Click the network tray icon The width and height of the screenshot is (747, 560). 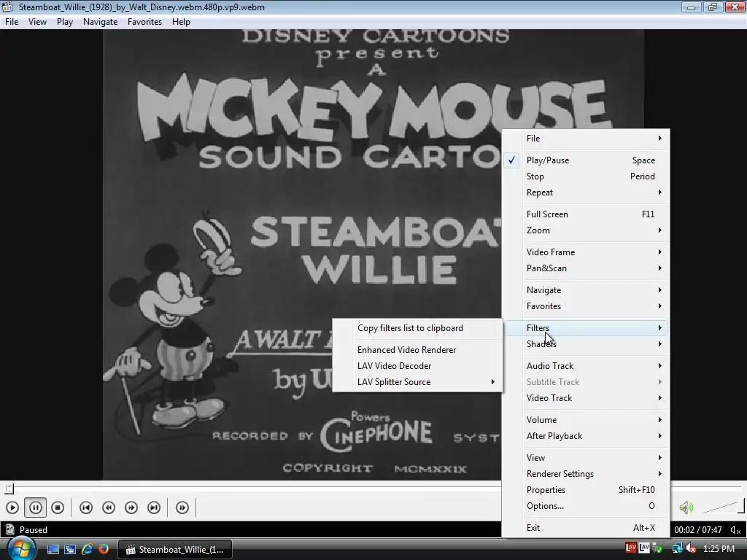point(677,548)
